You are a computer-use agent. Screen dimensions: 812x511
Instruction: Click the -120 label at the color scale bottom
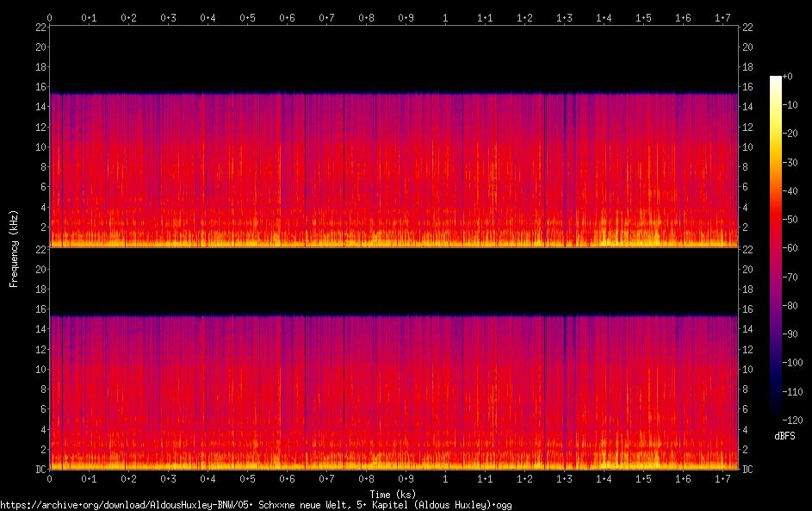tap(792, 421)
